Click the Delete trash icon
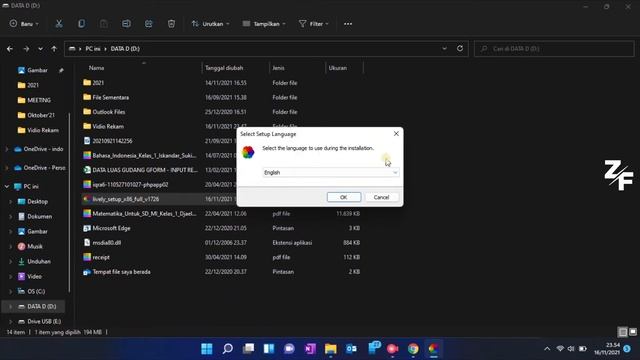The image size is (640, 360). tap(171, 24)
